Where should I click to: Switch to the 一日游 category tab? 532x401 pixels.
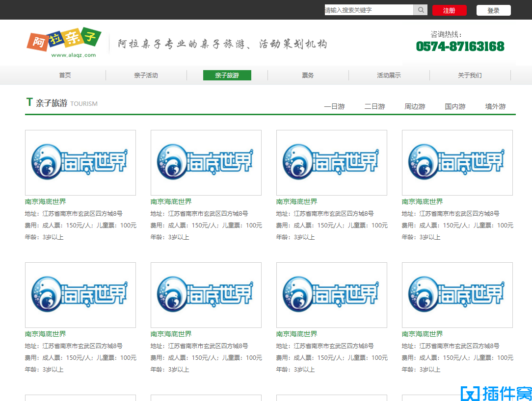coord(335,106)
